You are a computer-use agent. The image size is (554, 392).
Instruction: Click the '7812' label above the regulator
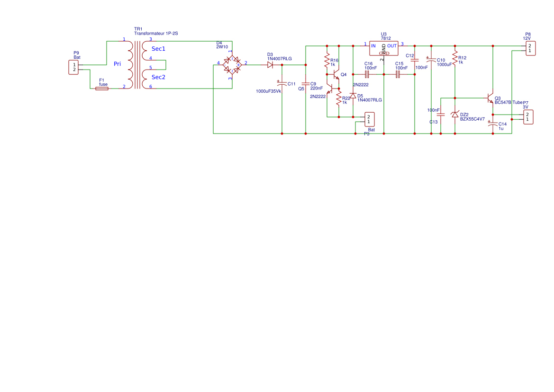point(386,38)
